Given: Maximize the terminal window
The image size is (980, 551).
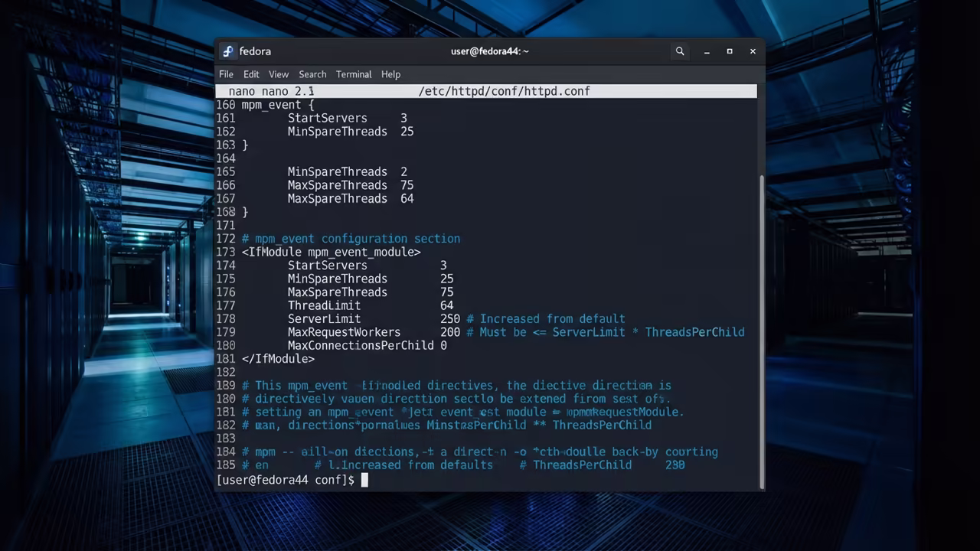Looking at the screenshot, I should tap(730, 51).
